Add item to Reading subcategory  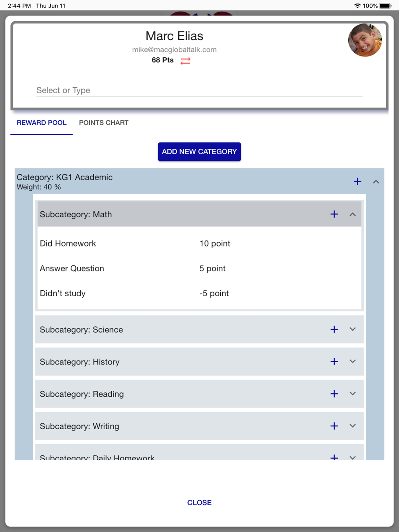[334, 394]
